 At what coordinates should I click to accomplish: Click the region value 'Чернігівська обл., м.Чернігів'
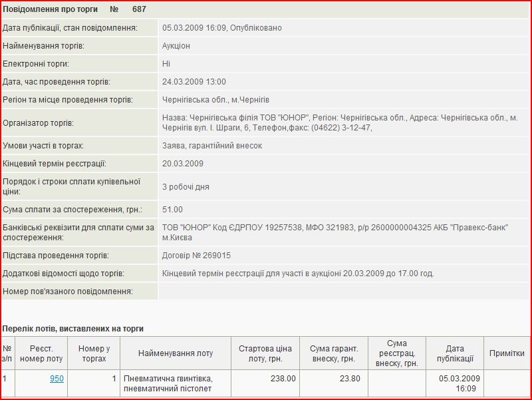click(x=217, y=100)
